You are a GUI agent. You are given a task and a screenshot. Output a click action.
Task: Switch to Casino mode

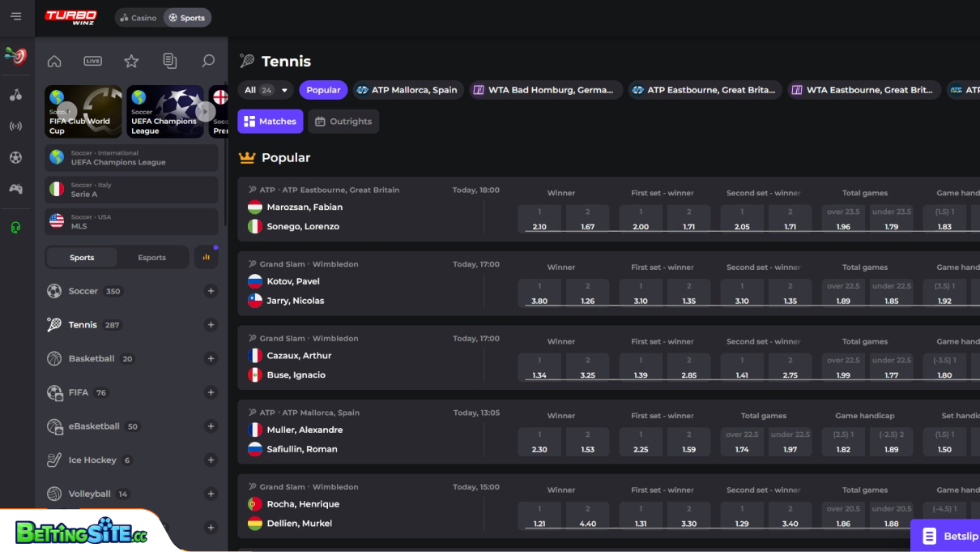(137, 17)
